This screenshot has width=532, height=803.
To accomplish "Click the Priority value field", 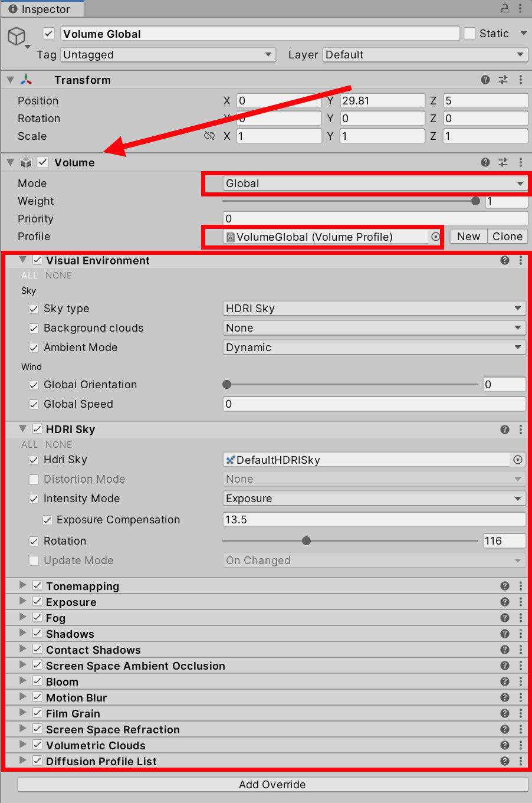I will [375, 219].
